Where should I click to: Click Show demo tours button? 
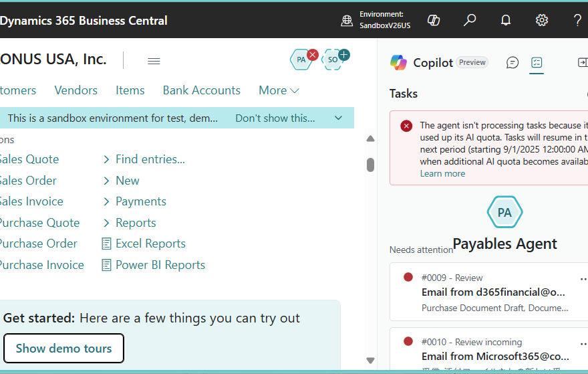pyautogui.click(x=63, y=349)
